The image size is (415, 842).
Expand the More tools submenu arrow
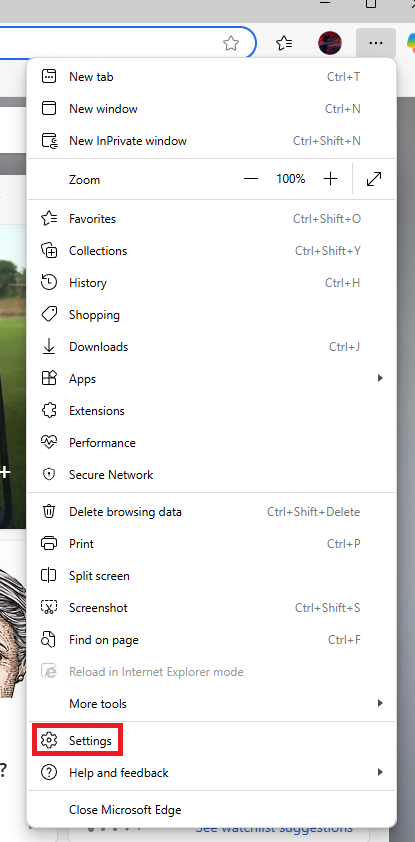coord(380,703)
